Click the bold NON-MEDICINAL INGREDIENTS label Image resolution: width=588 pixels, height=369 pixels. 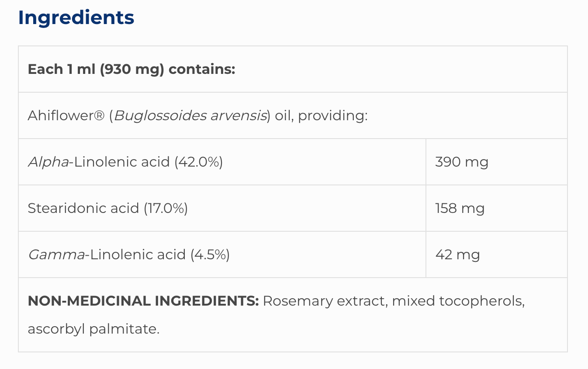coord(143,301)
